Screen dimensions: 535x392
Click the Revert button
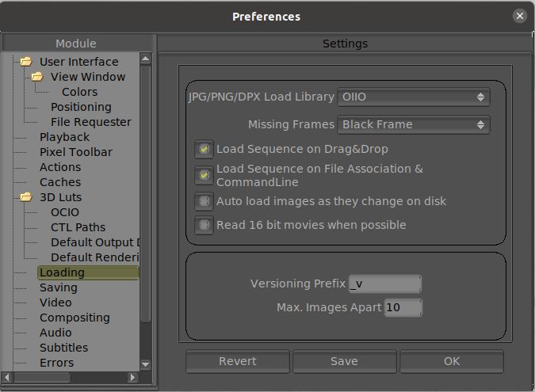click(x=238, y=361)
